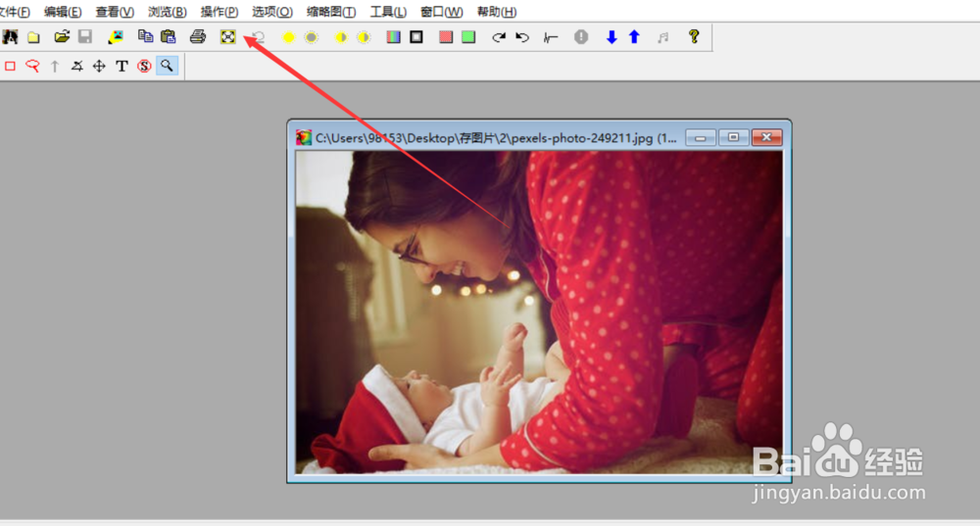Screen dimensions: 980x526
Task: Go to next image with blue down arrow
Action: coord(612,37)
